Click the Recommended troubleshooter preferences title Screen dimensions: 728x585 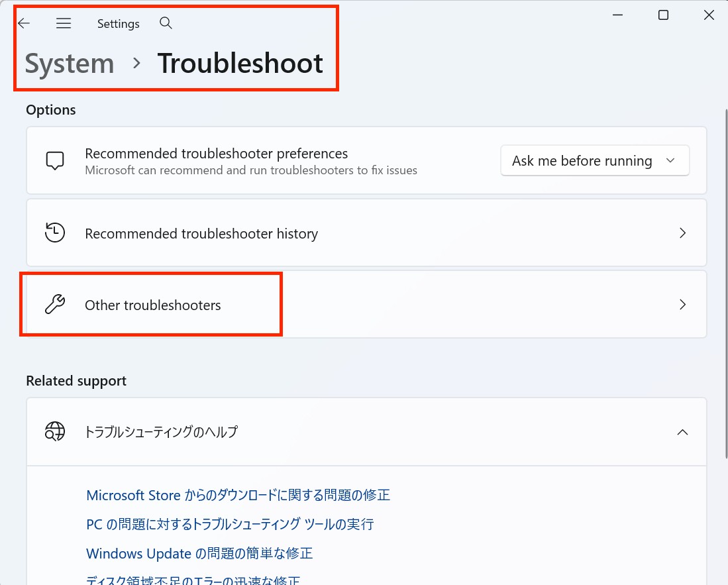217,153
